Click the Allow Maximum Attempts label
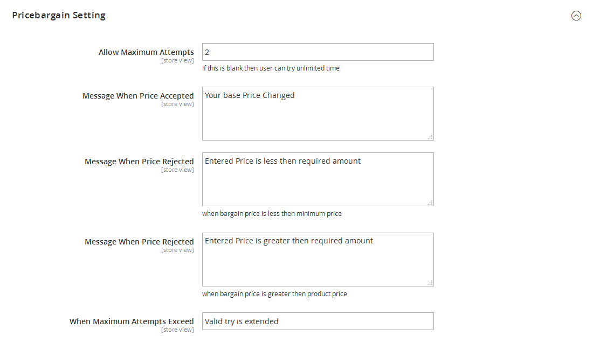593x364 pixels. tap(146, 52)
